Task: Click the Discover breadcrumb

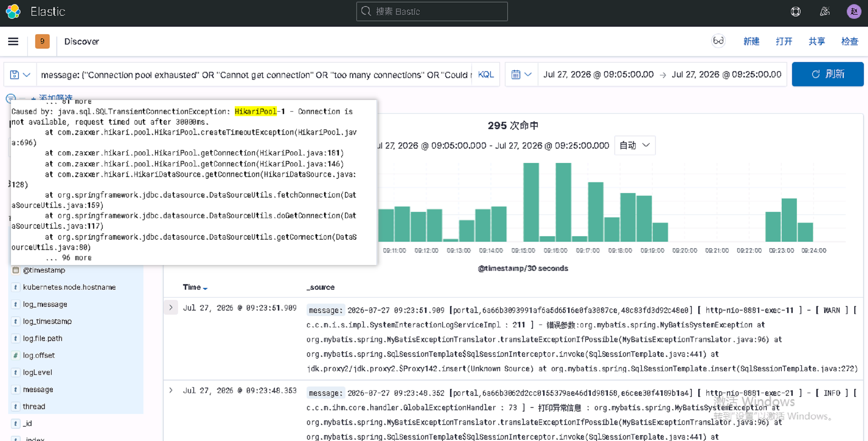Action: coord(81,41)
